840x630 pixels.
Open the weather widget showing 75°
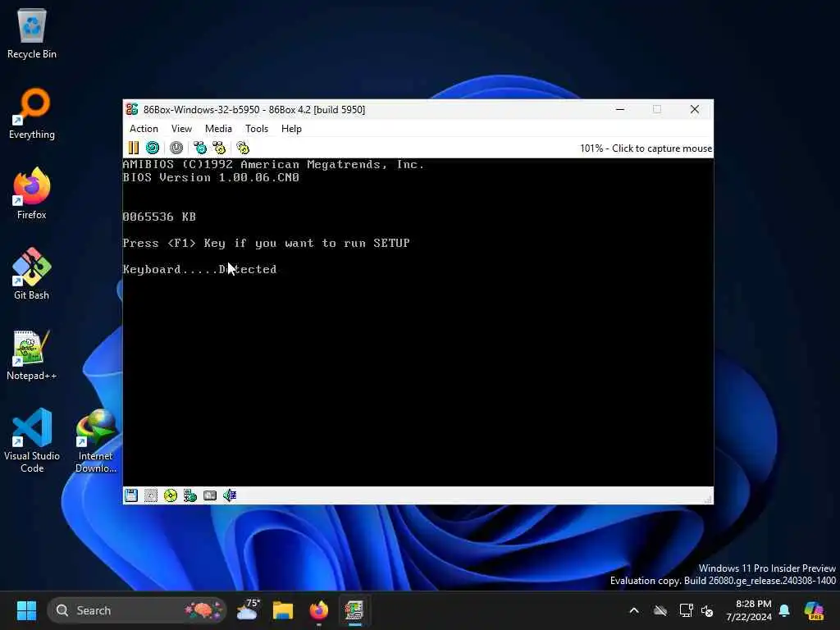pos(248,610)
